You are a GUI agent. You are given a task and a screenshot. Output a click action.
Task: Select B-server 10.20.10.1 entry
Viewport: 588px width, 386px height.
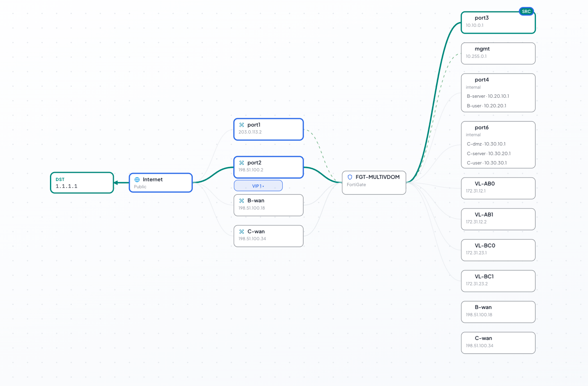pyautogui.click(x=488, y=96)
